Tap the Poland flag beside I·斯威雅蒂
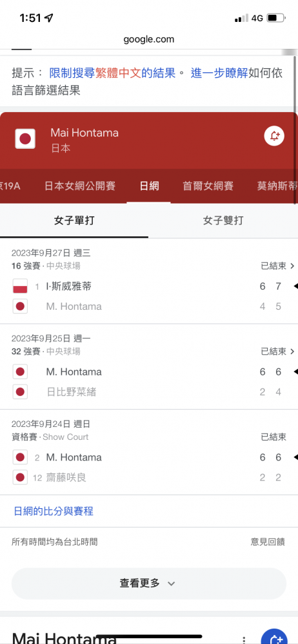The image size is (298, 644). pos(20,287)
